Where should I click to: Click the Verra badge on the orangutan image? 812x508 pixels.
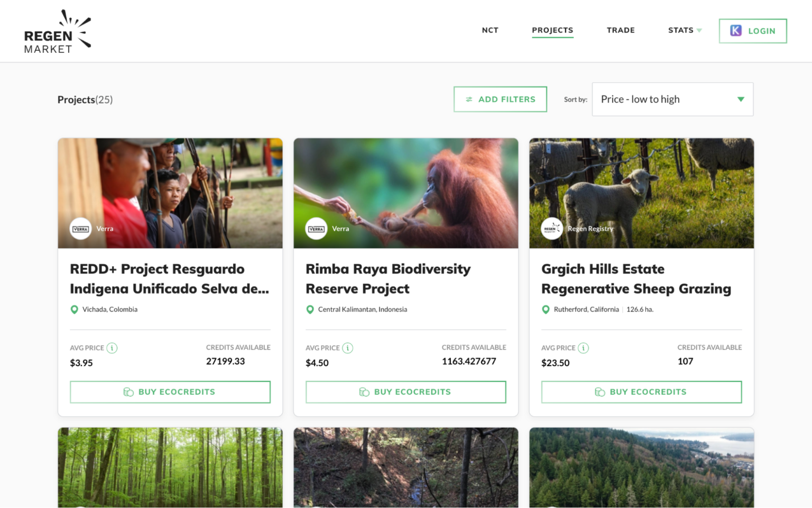[x=317, y=229]
